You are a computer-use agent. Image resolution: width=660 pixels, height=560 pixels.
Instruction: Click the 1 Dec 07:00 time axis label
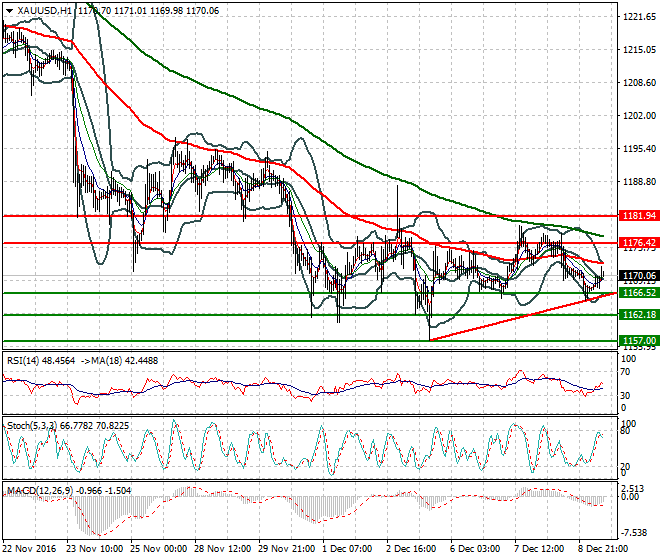(x=347, y=549)
